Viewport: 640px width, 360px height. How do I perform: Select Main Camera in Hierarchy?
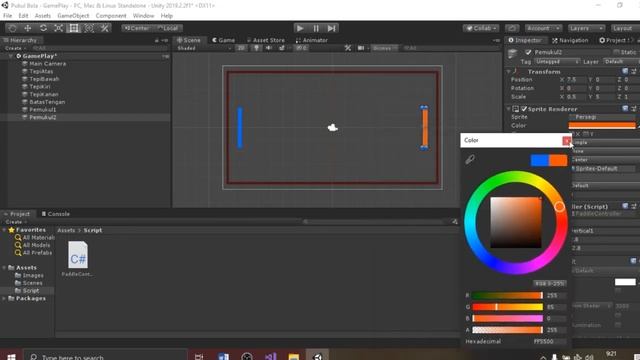pos(47,64)
